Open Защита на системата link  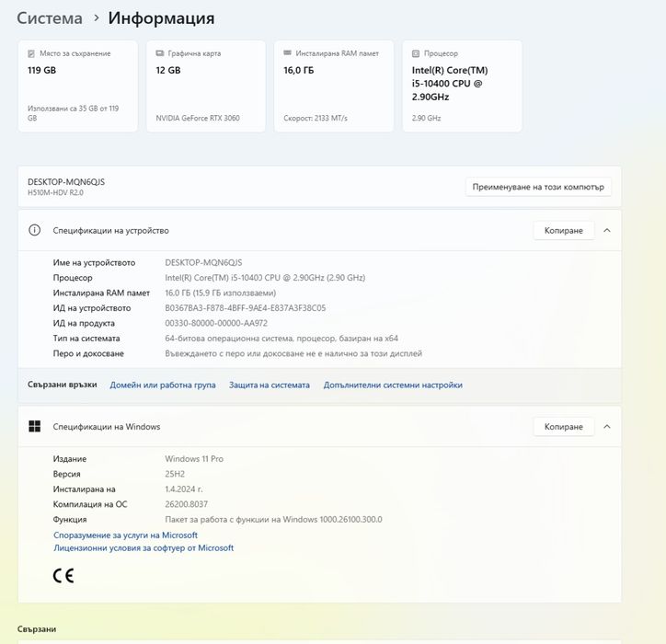point(270,385)
